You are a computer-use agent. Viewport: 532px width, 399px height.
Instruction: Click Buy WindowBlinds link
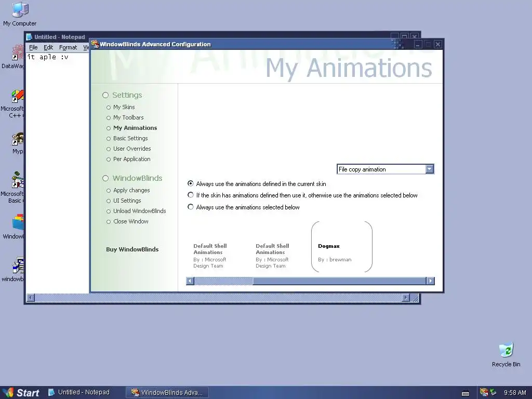tap(132, 249)
